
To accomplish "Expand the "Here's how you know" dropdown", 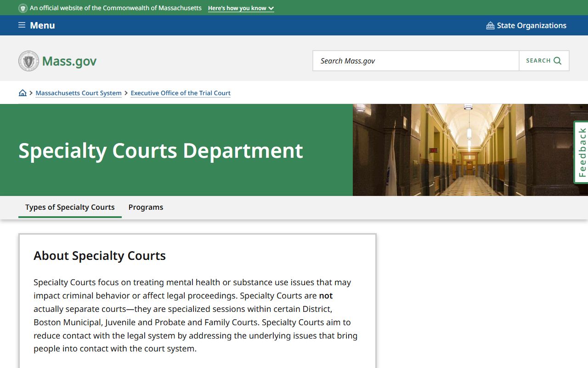I will click(x=241, y=8).
